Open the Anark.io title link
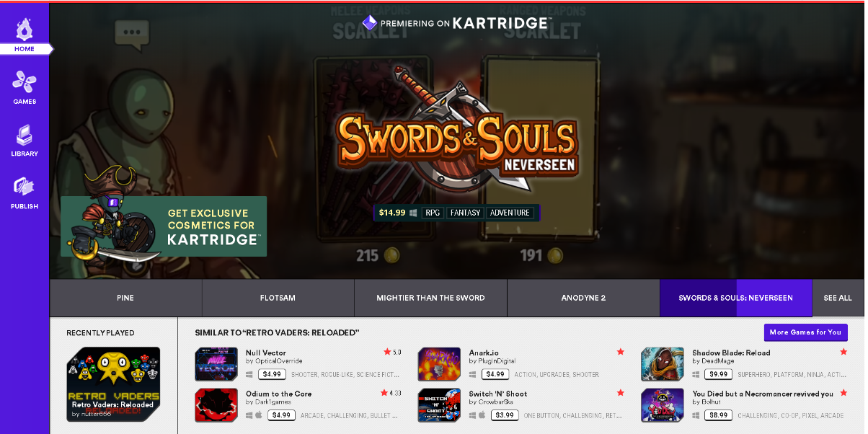Viewport: 868px width, 434px height. click(x=483, y=353)
